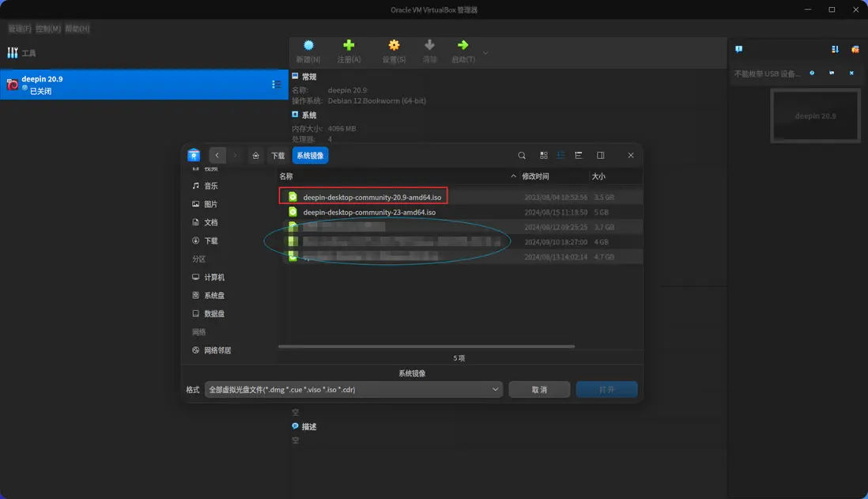Expand the 启动 start options arrow
This screenshot has height=499, width=868.
coord(485,53)
